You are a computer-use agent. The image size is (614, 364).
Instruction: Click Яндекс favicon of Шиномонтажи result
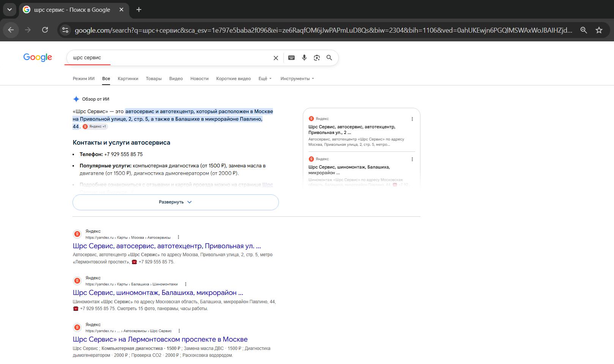(77, 280)
